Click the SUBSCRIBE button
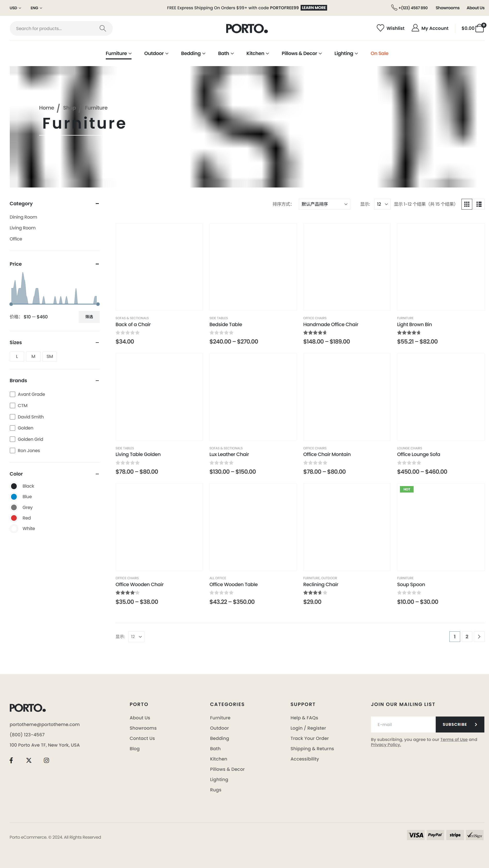 click(x=459, y=724)
